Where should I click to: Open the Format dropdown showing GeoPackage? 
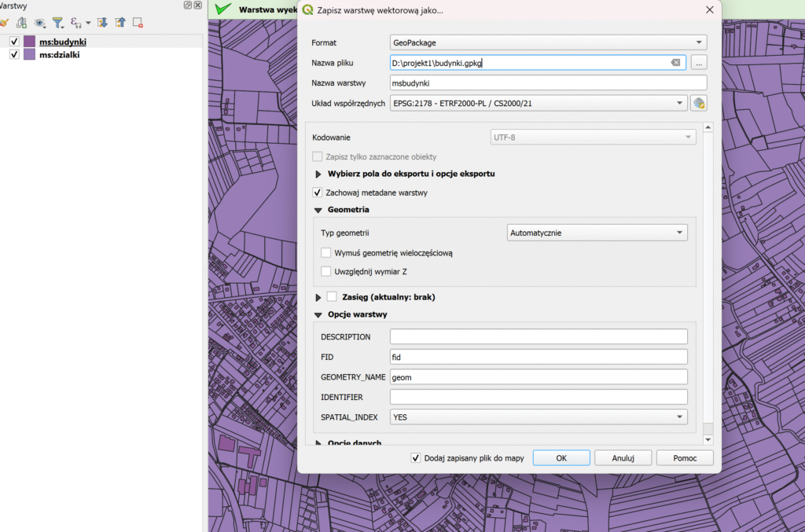click(548, 42)
